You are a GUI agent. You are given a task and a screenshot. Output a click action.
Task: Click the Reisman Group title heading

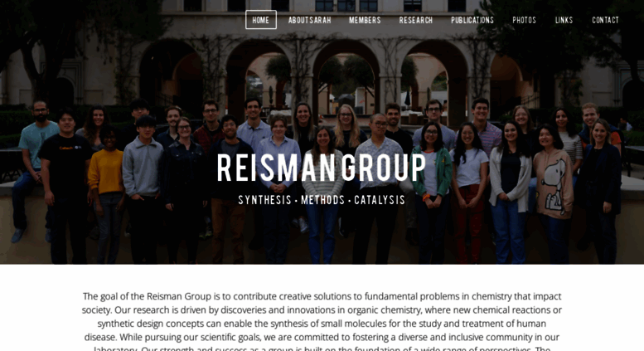(x=322, y=168)
